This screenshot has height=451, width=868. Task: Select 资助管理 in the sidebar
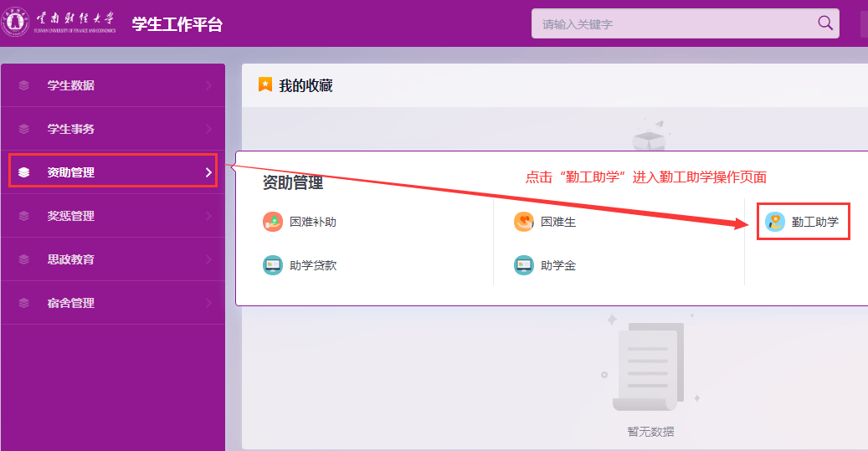[71, 172]
